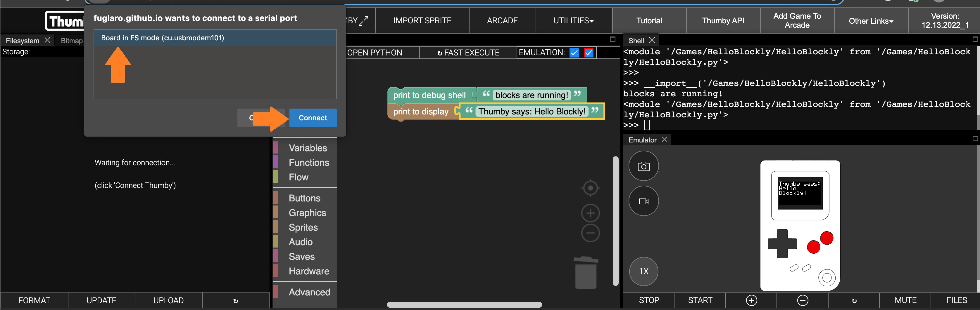Viewport: 980px width, 310px height.
Task: Zoom in on the Blockly workspace
Action: tap(590, 213)
